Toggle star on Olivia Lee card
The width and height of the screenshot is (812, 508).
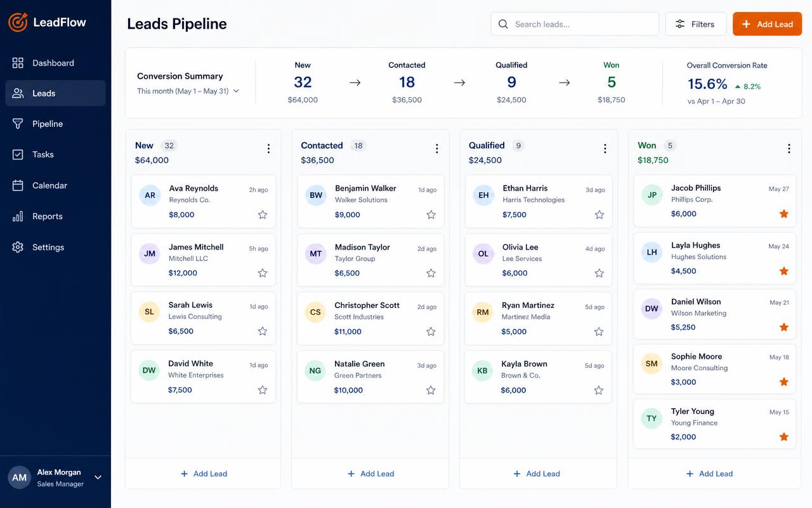(599, 273)
